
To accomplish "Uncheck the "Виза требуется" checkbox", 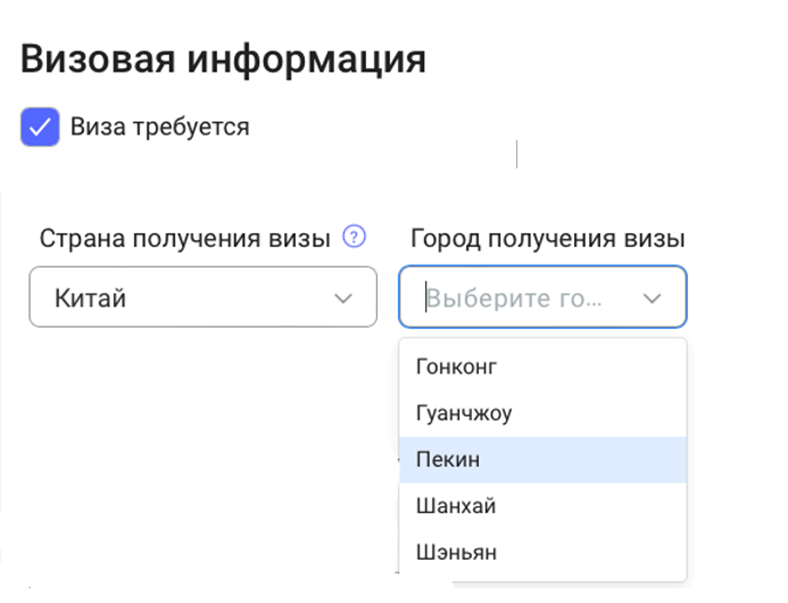I will [40, 128].
